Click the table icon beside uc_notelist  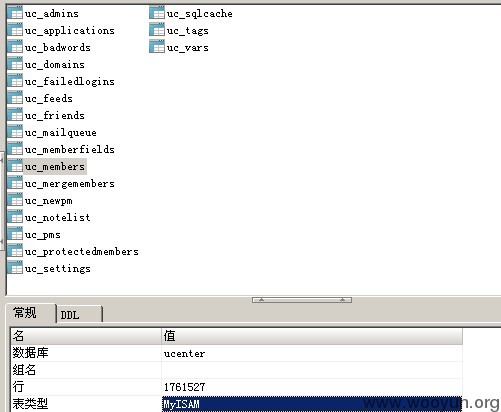(x=15, y=217)
